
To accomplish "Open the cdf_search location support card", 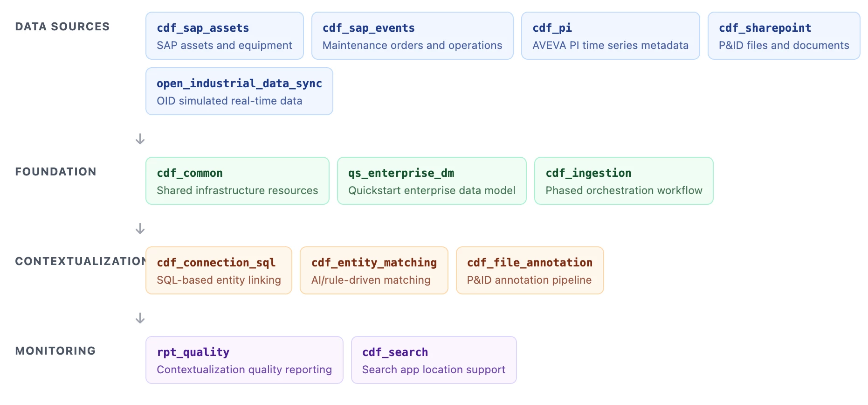I will (x=434, y=360).
